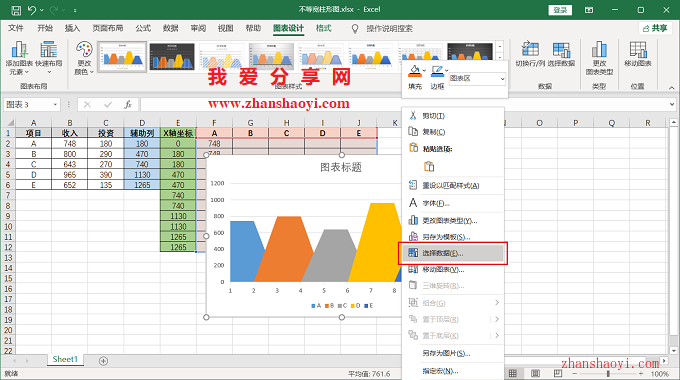680x380 pixels.
Task: Click the lightbulb Tell Me icon
Action: click(x=355, y=29)
